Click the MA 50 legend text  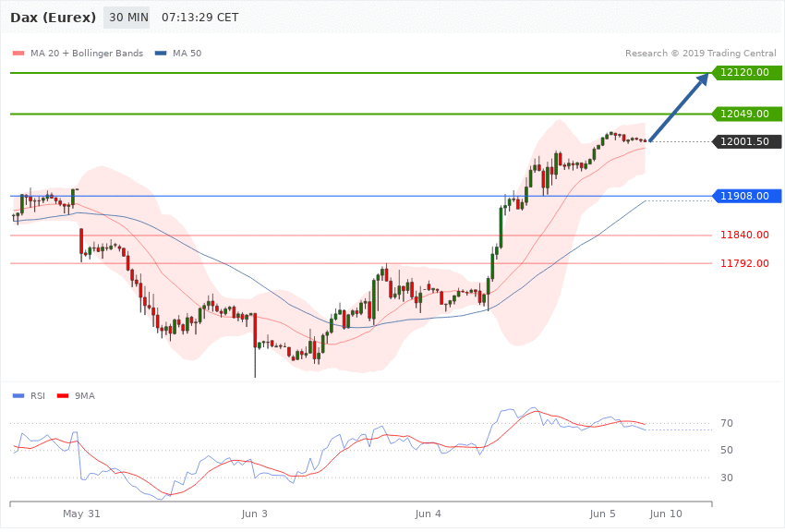pyautogui.click(x=187, y=53)
